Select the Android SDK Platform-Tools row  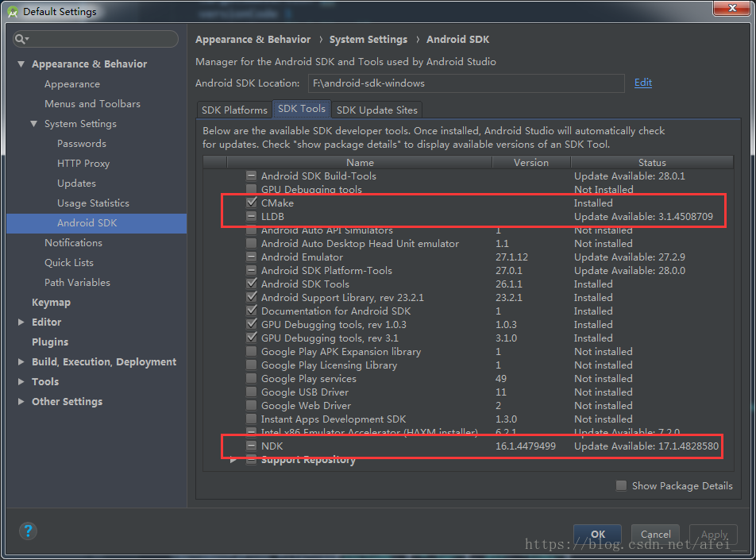[x=469, y=271]
